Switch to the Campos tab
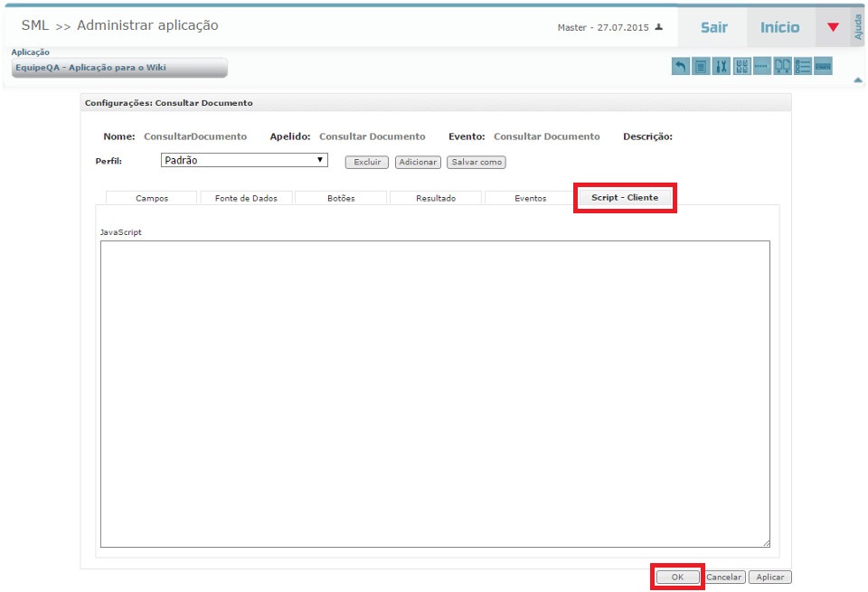The width and height of the screenshot is (868, 592). point(152,198)
